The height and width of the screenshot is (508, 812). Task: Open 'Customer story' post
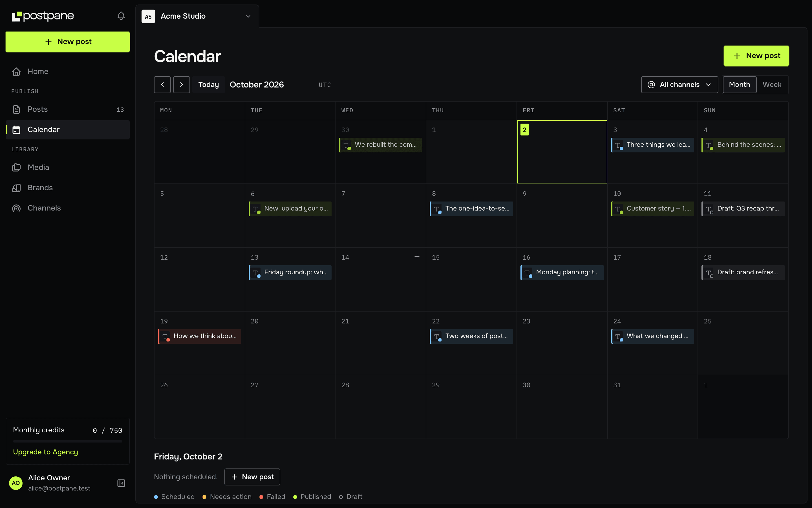pyautogui.click(x=652, y=209)
